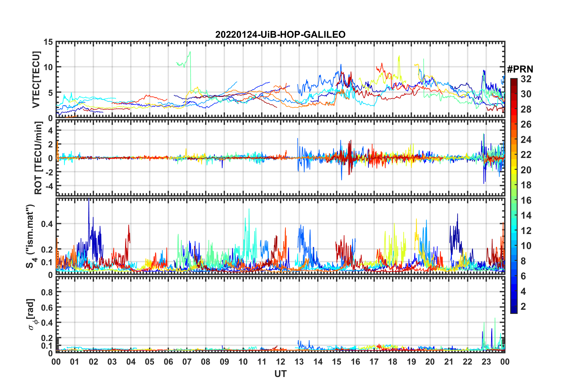Viewport: 561px width, 392px height.
Task: Select colorbar tick label 30
Action: [x=526, y=94]
